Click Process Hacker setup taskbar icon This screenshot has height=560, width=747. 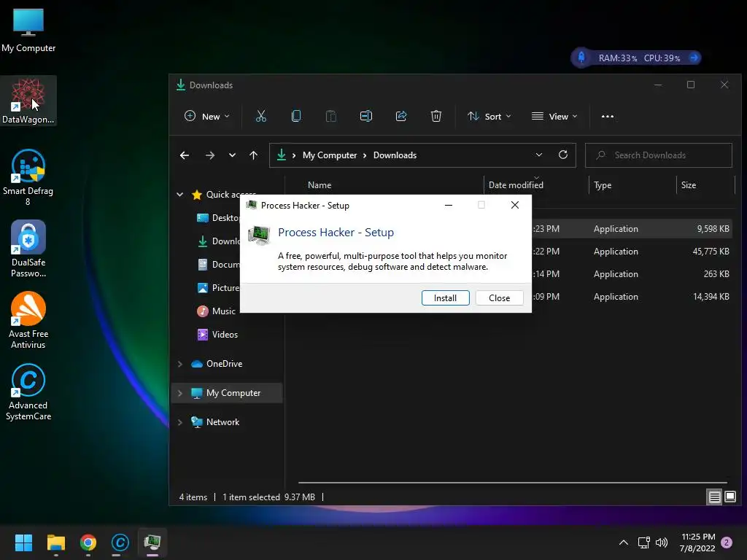tap(152, 542)
